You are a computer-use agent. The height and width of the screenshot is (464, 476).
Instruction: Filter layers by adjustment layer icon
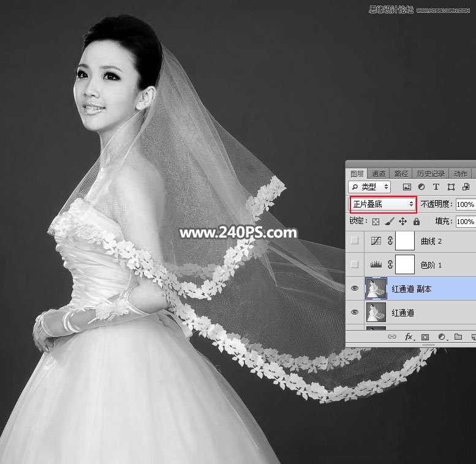(421, 187)
